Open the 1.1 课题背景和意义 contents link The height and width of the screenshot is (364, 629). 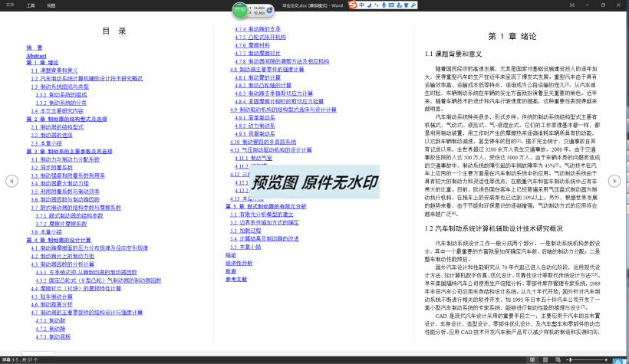[x=54, y=71]
